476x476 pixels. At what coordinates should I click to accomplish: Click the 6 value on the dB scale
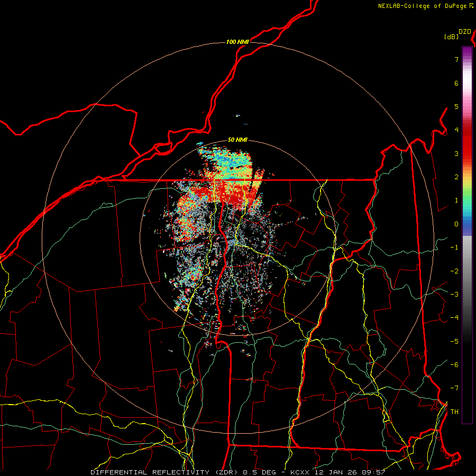pyautogui.click(x=456, y=83)
